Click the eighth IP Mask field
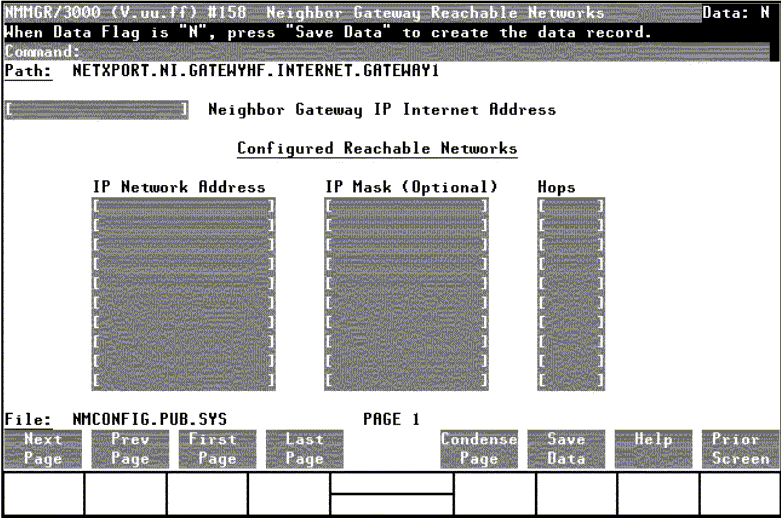 406,342
